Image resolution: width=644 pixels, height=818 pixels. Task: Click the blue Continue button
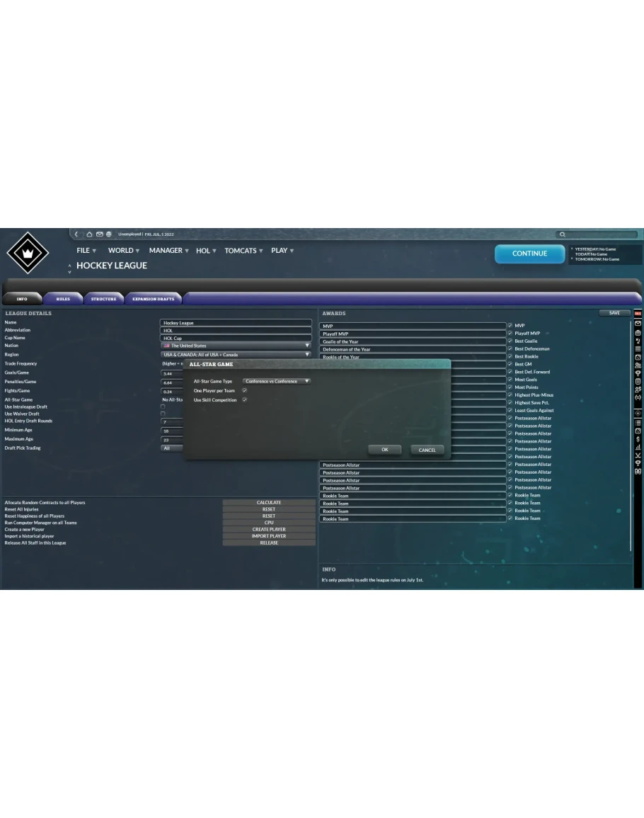529,254
